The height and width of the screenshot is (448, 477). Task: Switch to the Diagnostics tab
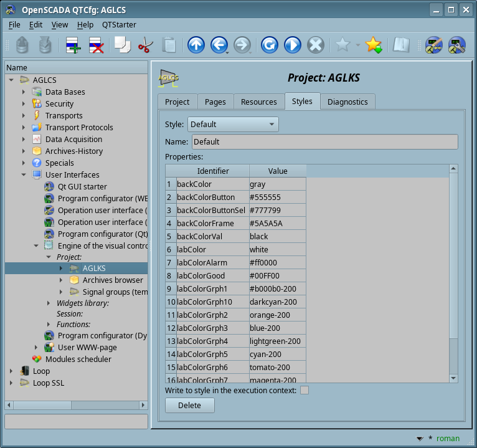pos(347,102)
